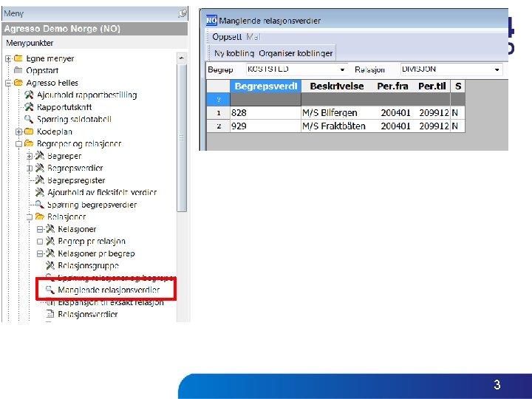Viewport: 532px width, 399px height.
Task: Click the Begrepsverdi filter row cell
Action: (266, 100)
